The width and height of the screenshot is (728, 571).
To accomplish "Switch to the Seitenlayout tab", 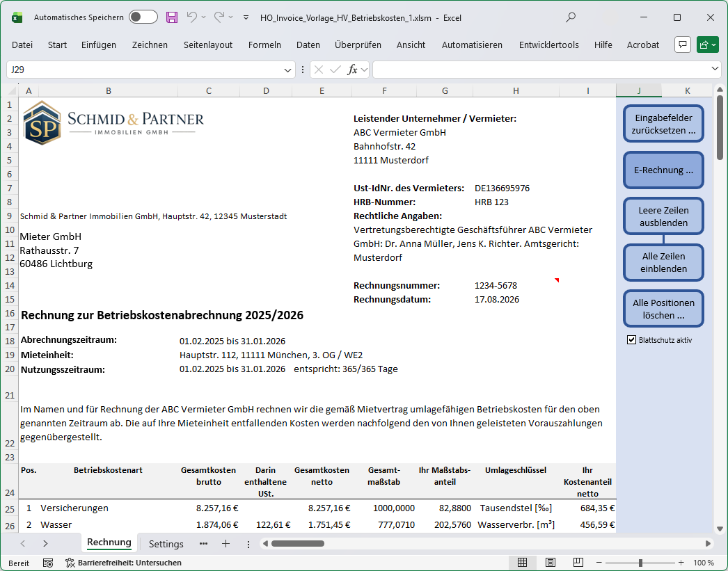I will (x=207, y=45).
